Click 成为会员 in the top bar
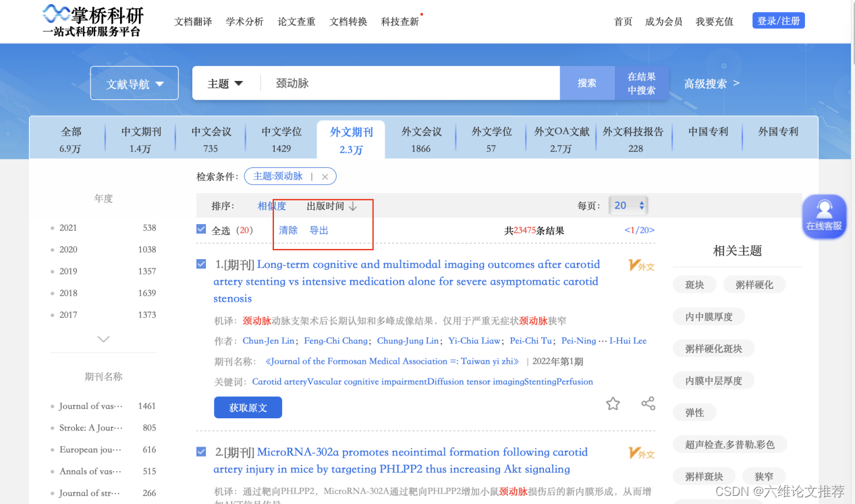The image size is (855, 504). [664, 22]
